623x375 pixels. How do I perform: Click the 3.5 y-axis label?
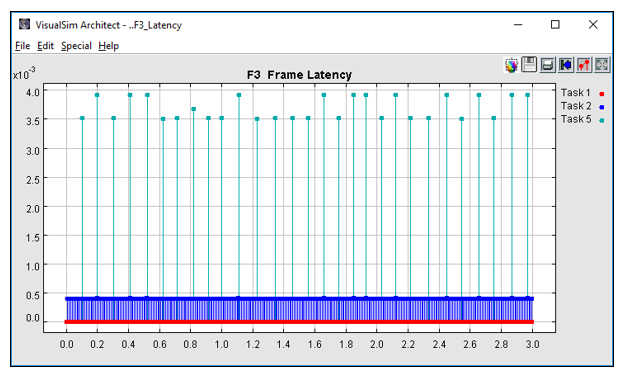point(33,122)
